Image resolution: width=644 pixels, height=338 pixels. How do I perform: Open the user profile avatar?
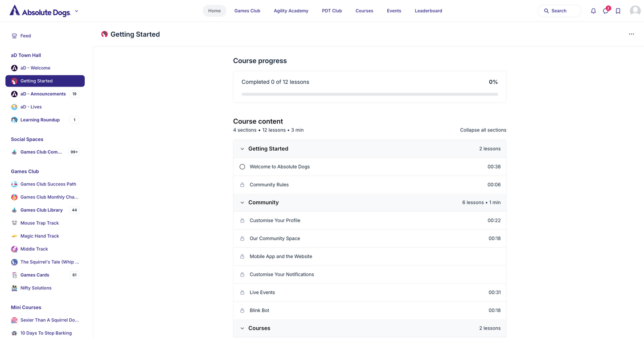coord(635,11)
